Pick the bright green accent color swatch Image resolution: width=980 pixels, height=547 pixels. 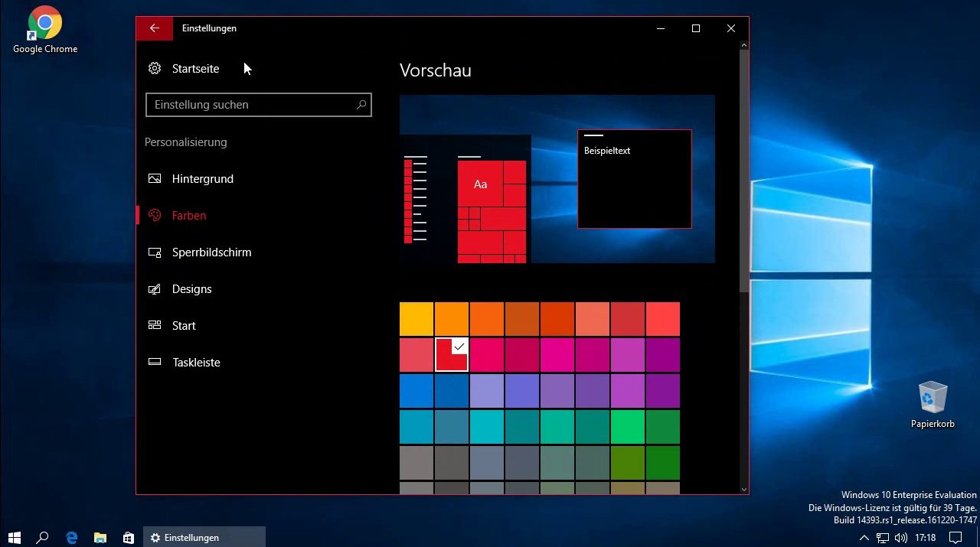click(627, 428)
